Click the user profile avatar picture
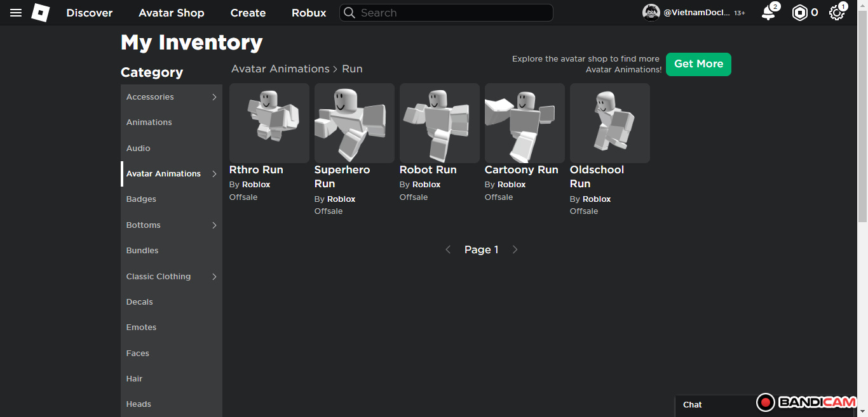The height and width of the screenshot is (417, 868). click(x=651, y=13)
